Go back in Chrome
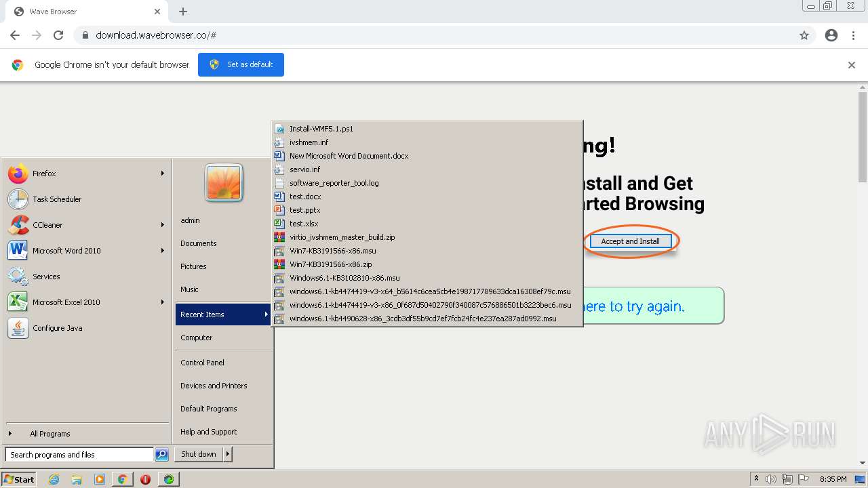868x488 pixels. 15,35
